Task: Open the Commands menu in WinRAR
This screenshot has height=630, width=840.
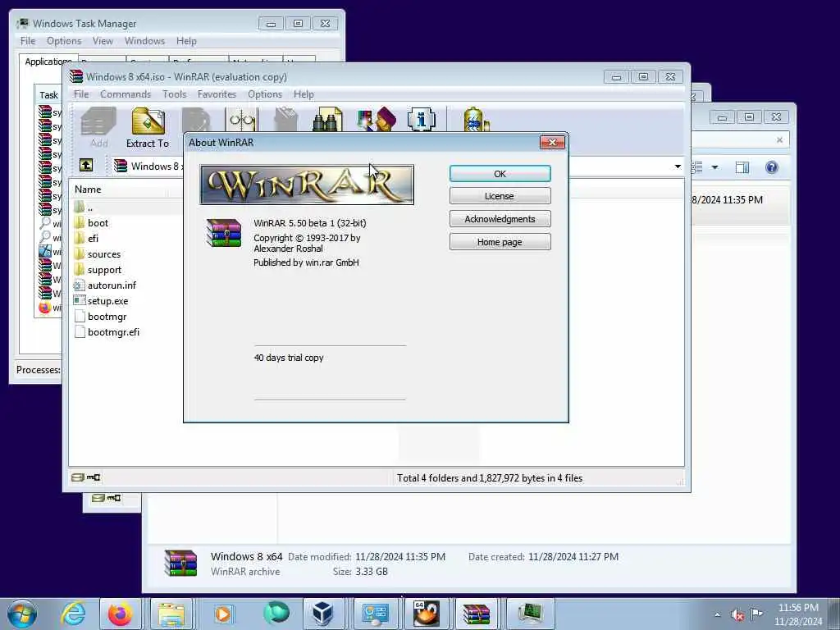Action: click(x=126, y=94)
